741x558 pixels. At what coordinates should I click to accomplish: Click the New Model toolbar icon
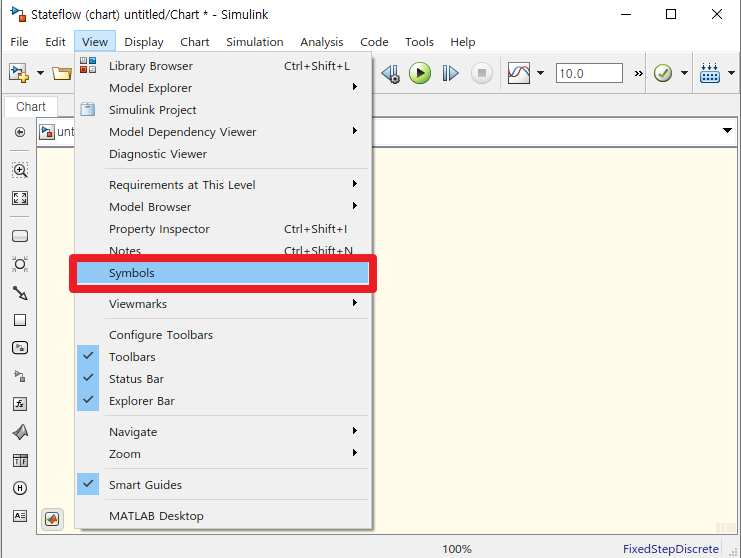click(19, 73)
